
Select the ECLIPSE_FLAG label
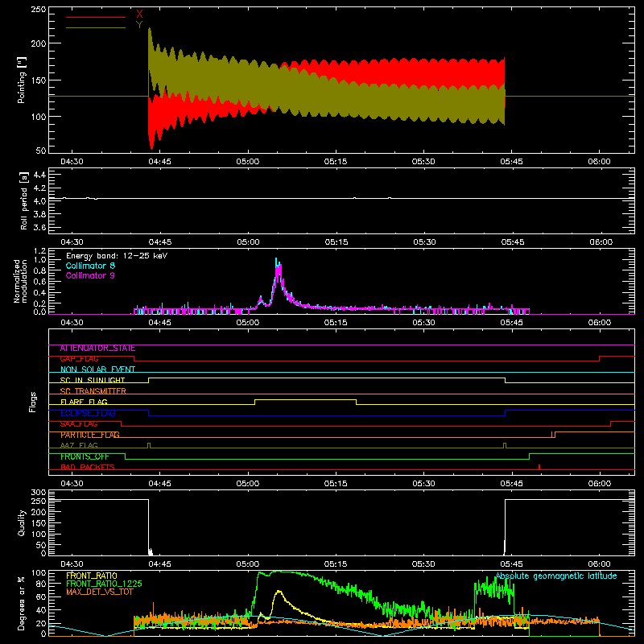pyautogui.click(x=88, y=413)
